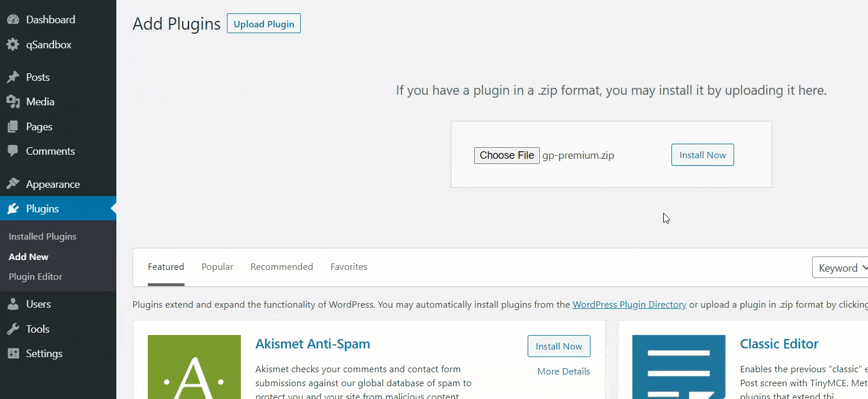Screen dimensions: 868x399
Task: Switch to the Featured tab
Action: coord(166,267)
